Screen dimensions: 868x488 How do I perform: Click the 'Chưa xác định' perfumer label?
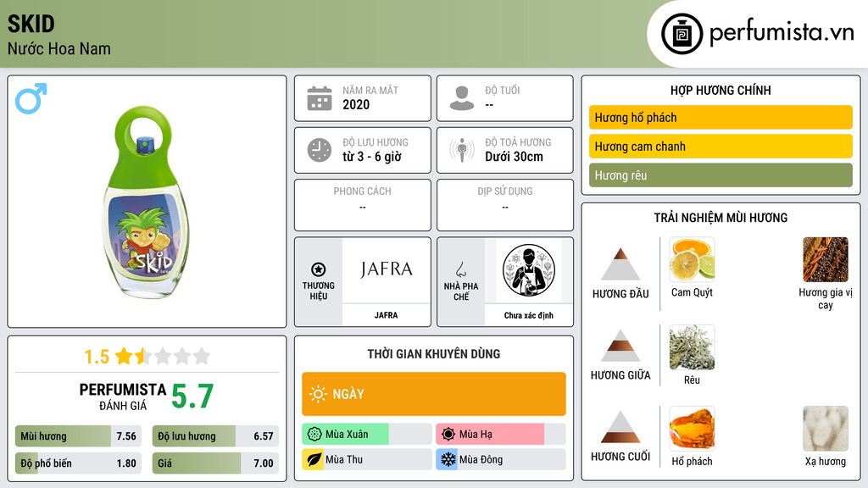529,315
